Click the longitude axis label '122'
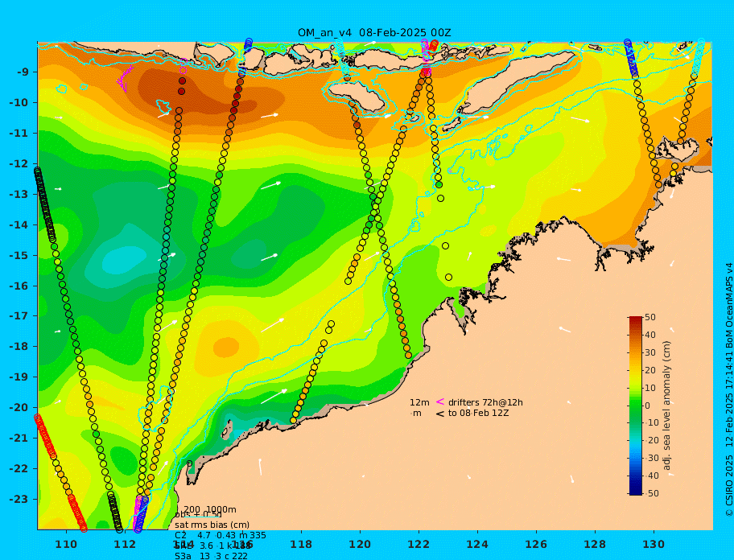Viewport: 734px width, 560px height. tap(419, 544)
